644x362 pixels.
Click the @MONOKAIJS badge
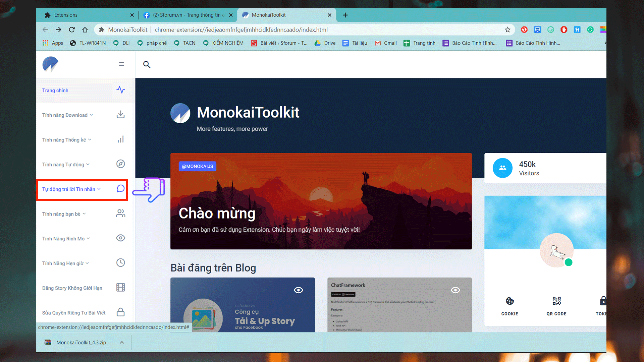coord(198,167)
